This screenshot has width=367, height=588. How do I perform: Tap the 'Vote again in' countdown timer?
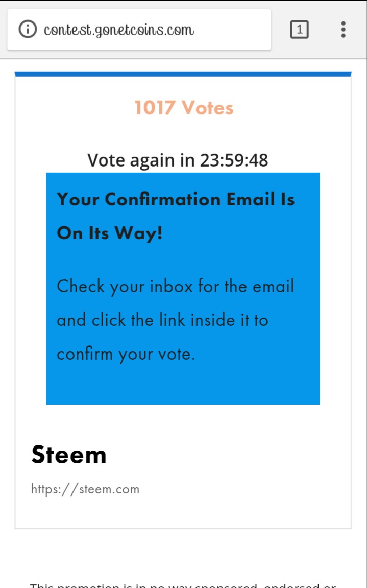178,160
